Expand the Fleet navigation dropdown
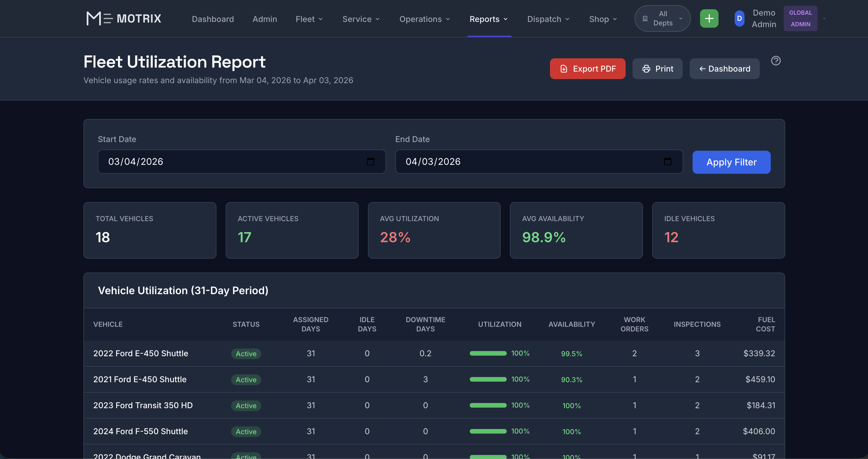Image resolution: width=868 pixels, height=459 pixels. click(x=309, y=19)
